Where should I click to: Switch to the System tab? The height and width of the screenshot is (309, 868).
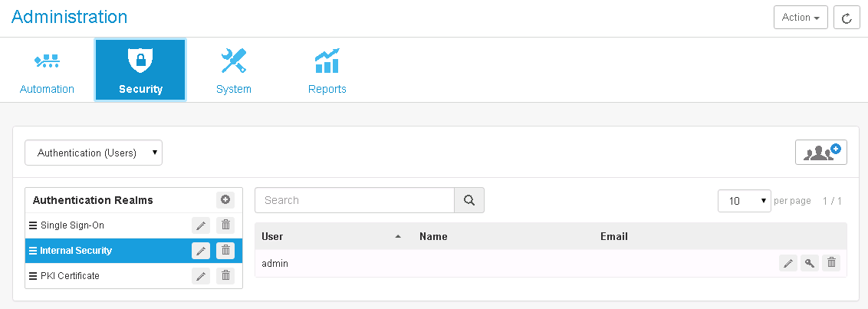[x=234, y=71]
